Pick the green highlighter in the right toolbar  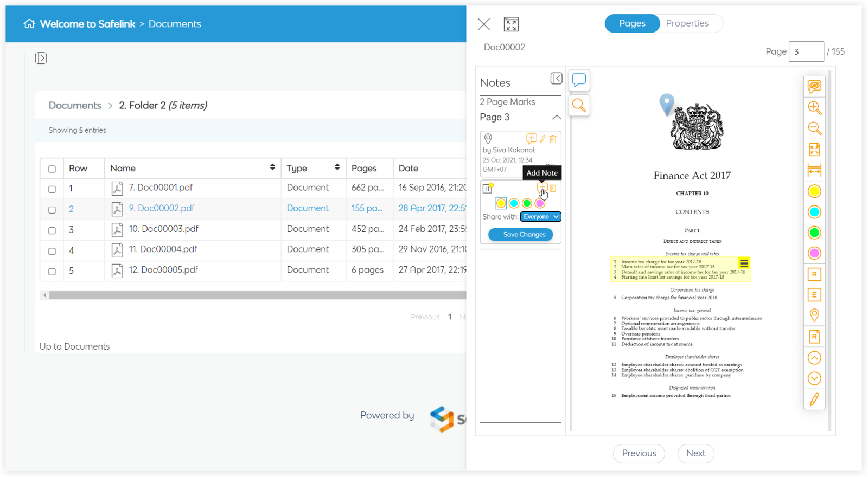[814, 233]
